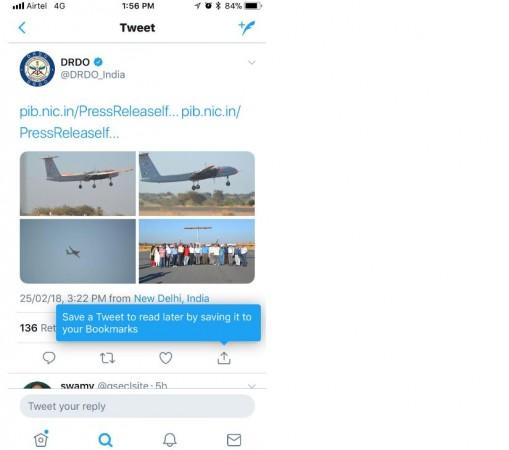Open the first pib.nic.in press release link
509x450 pixels.
[x=99, y=111]
